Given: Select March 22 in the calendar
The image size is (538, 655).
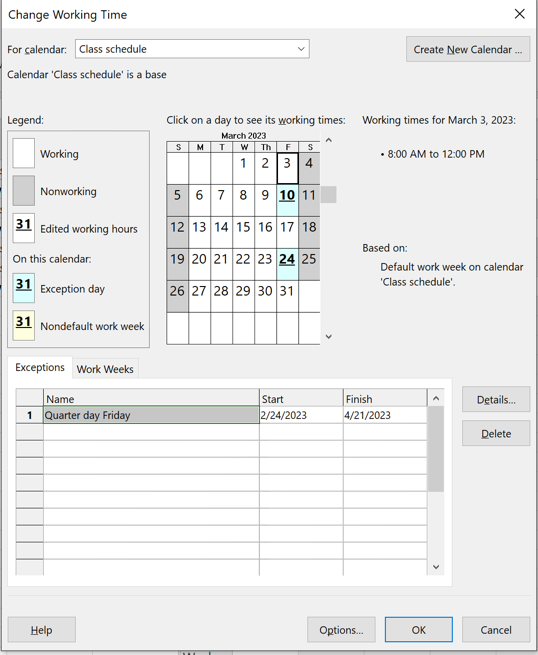Looking at the screenshot, I should pos(244,264).
